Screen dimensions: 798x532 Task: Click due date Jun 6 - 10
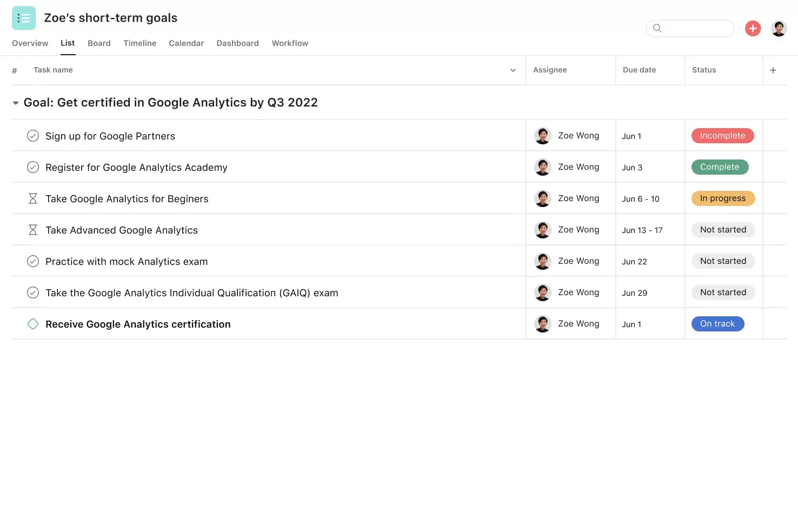[x=641, y=199]
